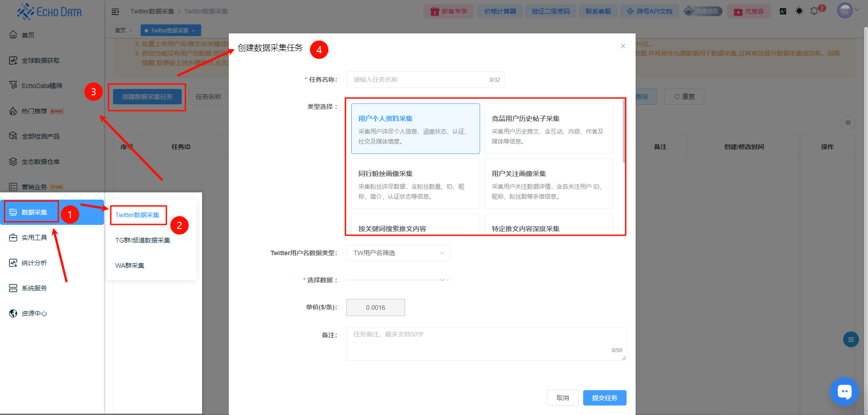The image size is (868, 415).
Task: Click the 统计分析 chart icon
Action: click(13, 262)
